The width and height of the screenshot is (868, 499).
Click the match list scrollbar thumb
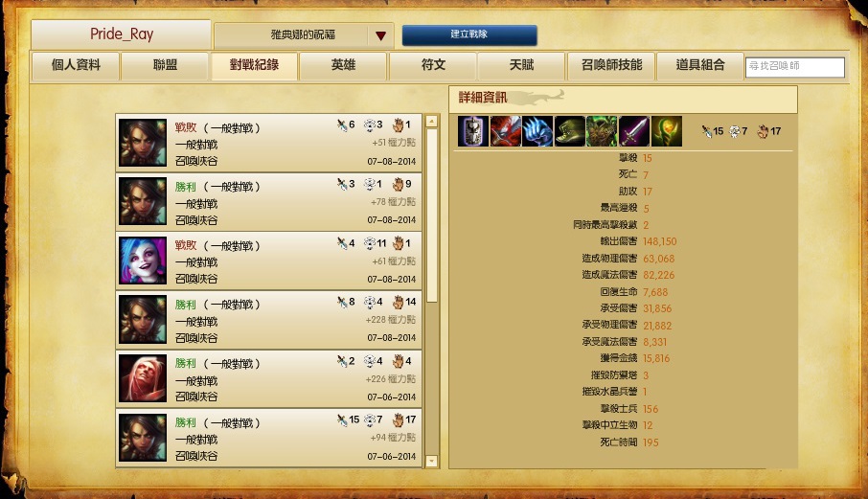click(x=432, y=215)
